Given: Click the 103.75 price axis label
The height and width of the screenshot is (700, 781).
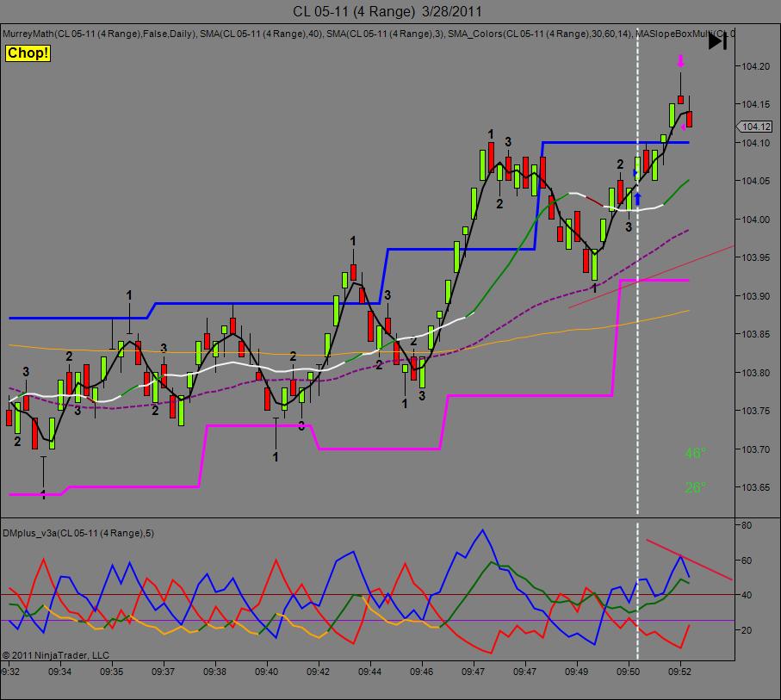Looking at the screenshot, I should pyautogui.click(x=755, y=411).
